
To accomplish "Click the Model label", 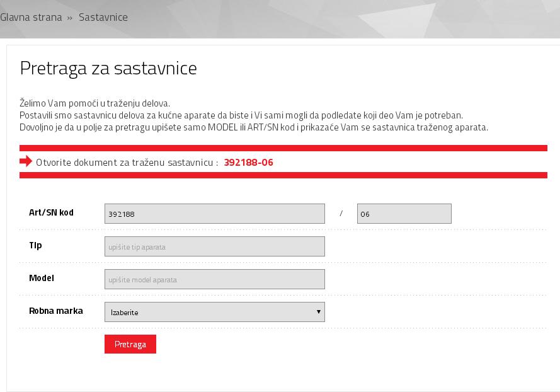I will coord(42,278).
